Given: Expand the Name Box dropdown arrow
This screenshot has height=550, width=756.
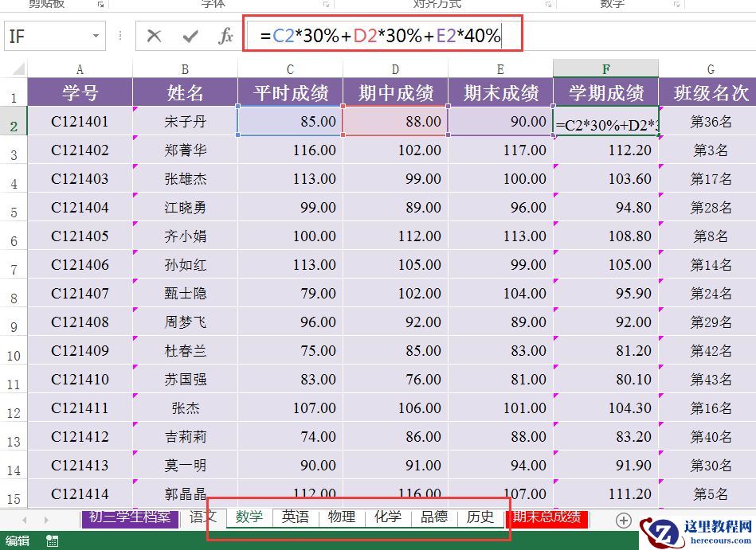Looking at the screenshot, I should pos(96,36).
